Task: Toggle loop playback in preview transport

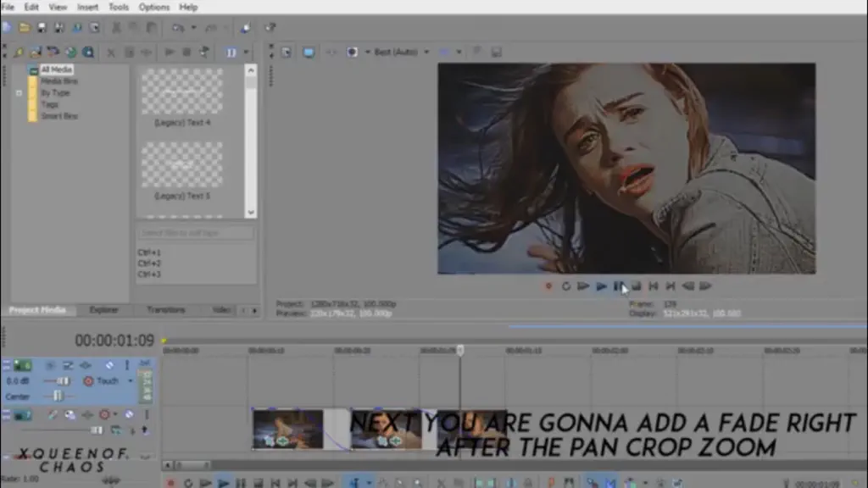Action: [565, 286]
